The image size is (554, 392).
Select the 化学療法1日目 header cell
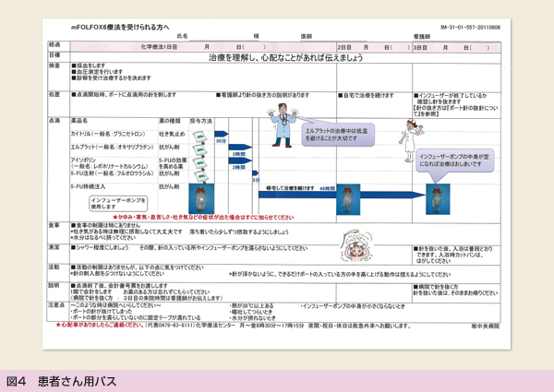tap(203, 47)
